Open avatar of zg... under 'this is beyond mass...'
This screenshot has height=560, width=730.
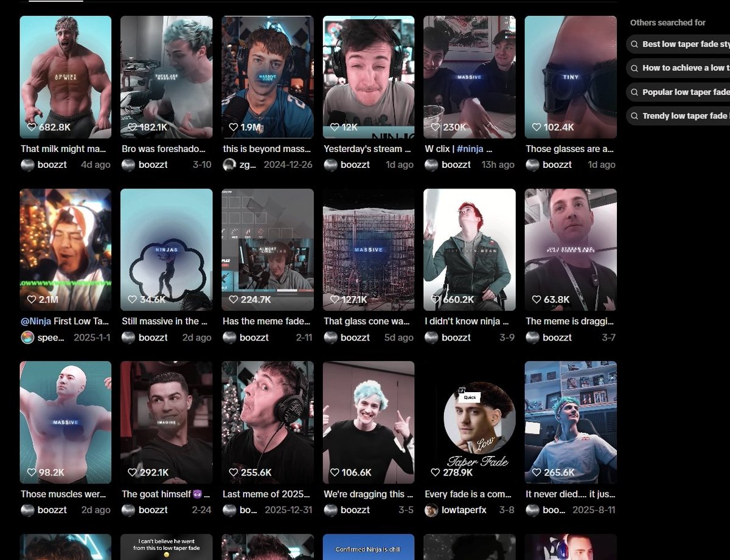pyautogui.click(x=229, y=165)
